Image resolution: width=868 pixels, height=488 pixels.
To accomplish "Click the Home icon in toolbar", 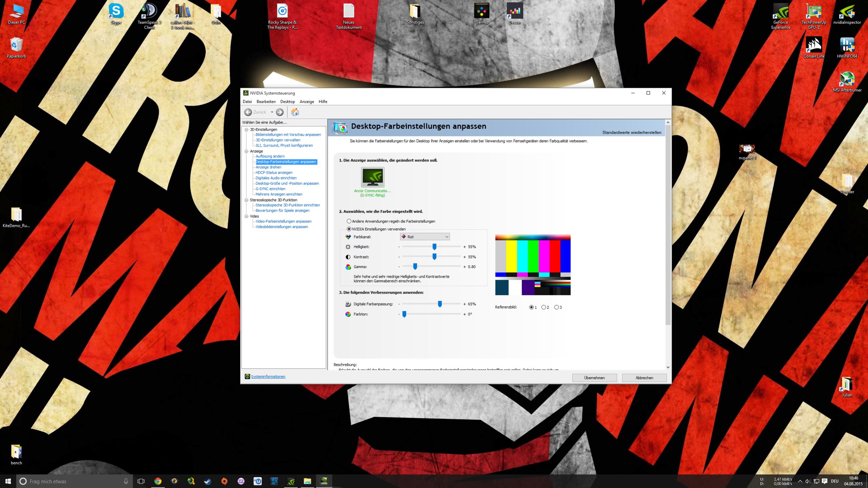I will coord(295,112).
